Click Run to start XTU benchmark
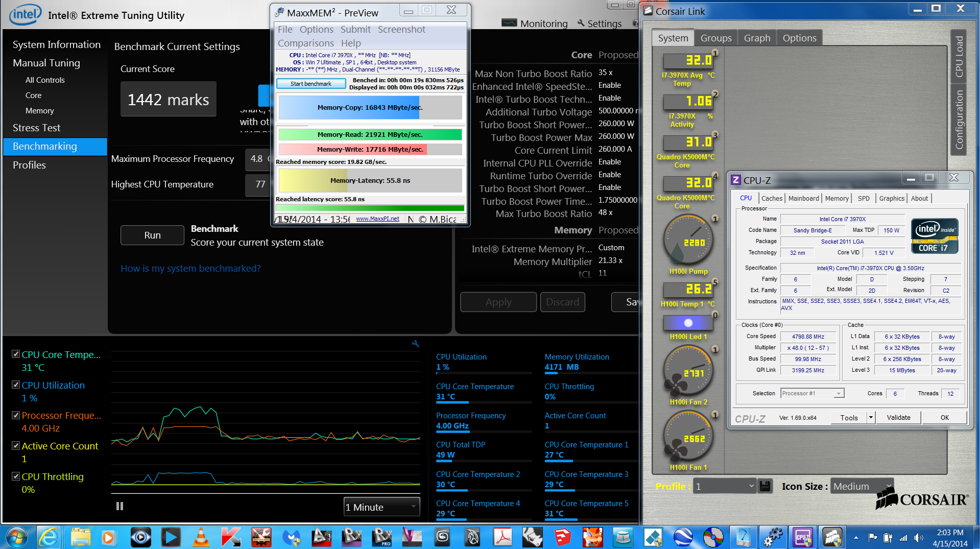This screenshot has width=980, height=549. click(x=152, y=235)
